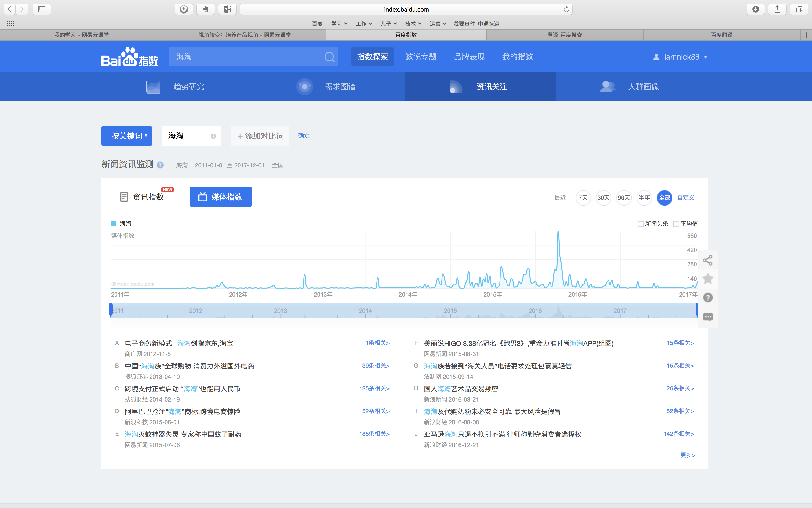Open the Safari downloads icon

pyautogui.click(x=755, y=9)
